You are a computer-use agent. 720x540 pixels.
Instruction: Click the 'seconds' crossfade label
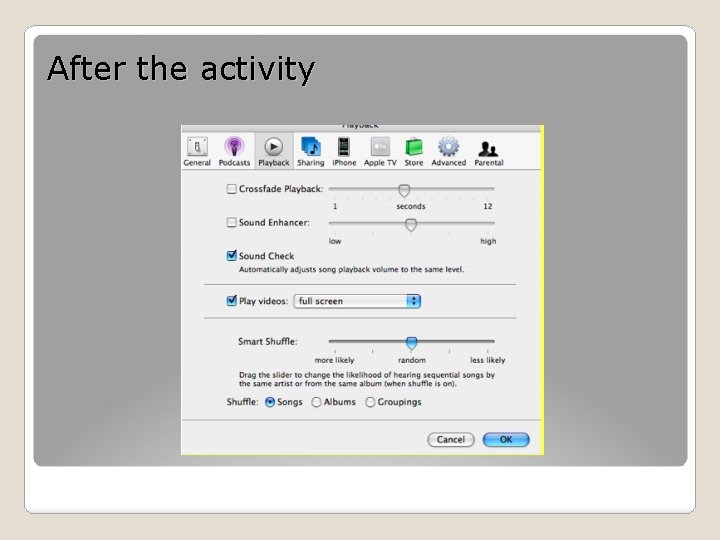click(x=411, y=207)
